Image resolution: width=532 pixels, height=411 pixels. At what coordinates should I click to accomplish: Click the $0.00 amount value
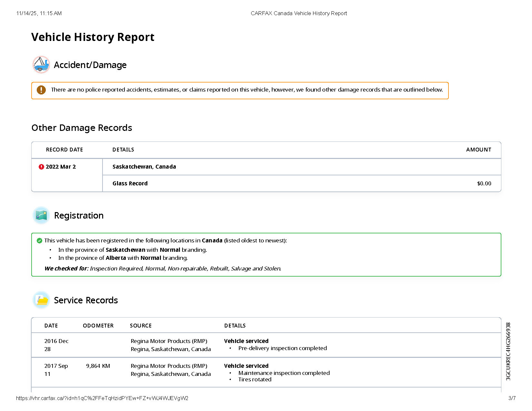point(484,183)
